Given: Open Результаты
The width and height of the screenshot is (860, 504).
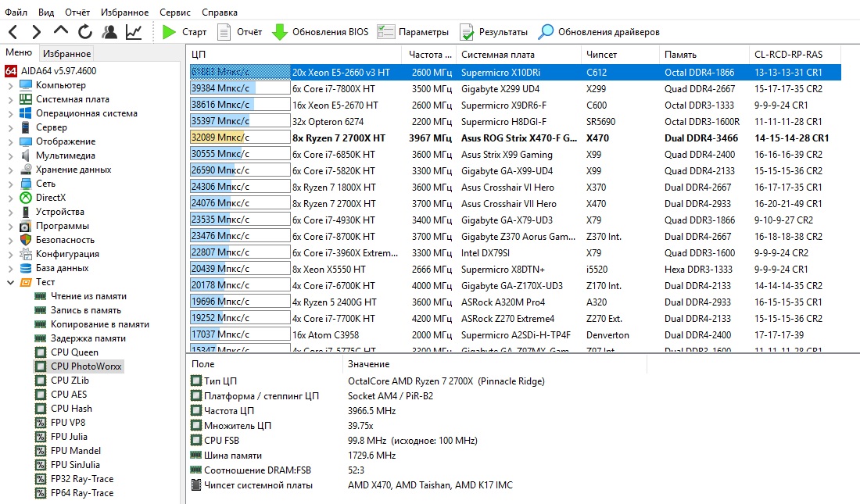Looking at the screenshot, I should [x=493, y=32].
